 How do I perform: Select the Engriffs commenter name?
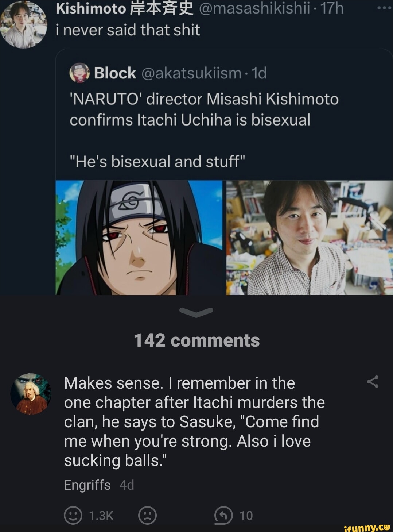click(x=87, y=485)
